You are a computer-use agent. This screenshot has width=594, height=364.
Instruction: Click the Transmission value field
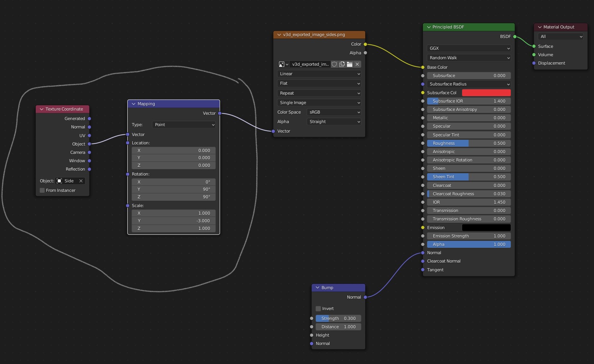click(x=469, y=210)
